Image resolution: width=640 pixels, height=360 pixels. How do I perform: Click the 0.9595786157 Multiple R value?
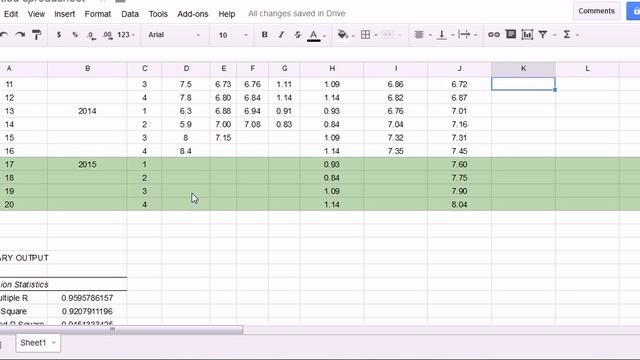87,298
